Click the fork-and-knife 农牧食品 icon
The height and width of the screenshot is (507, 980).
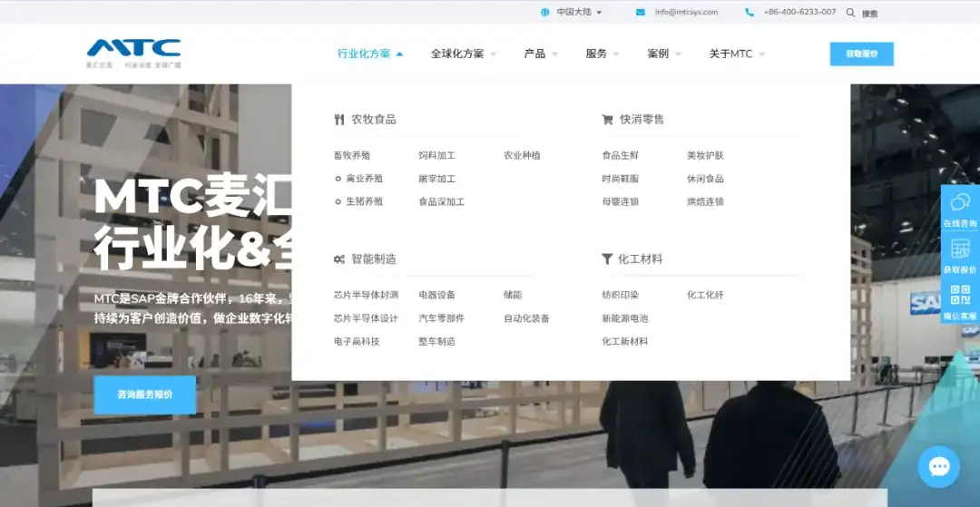(x=339, y=119)
